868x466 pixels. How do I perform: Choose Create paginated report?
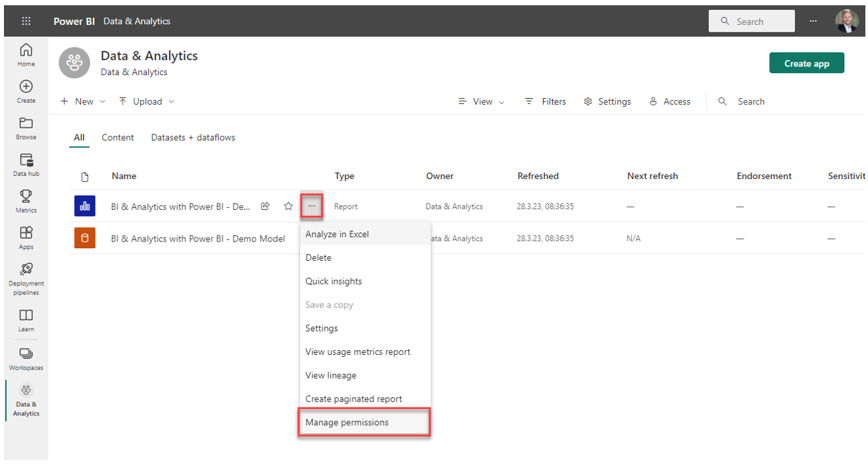(x=365, y=399)
